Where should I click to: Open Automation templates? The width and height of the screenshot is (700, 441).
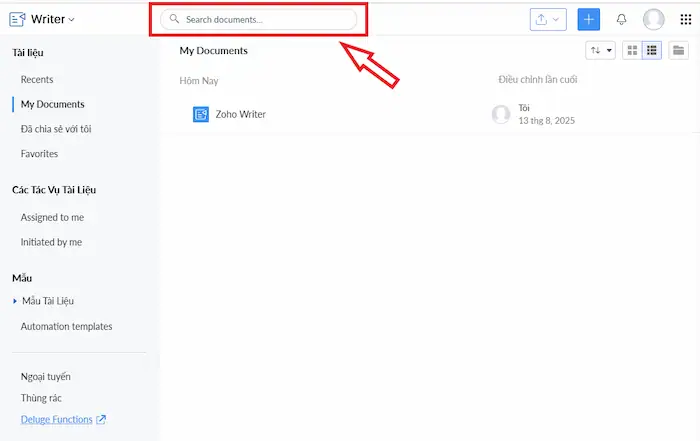66,326
